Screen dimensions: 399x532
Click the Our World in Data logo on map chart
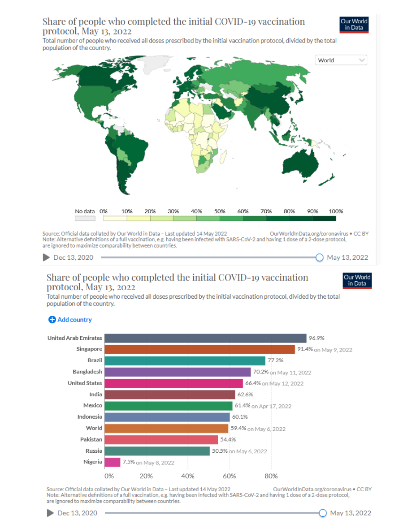(354, 25)
